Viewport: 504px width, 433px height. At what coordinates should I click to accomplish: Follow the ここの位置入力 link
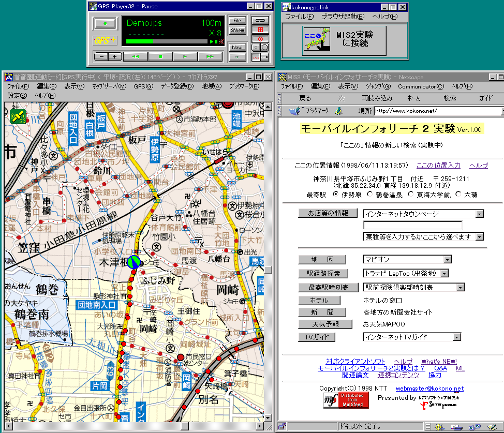(438, 166)
